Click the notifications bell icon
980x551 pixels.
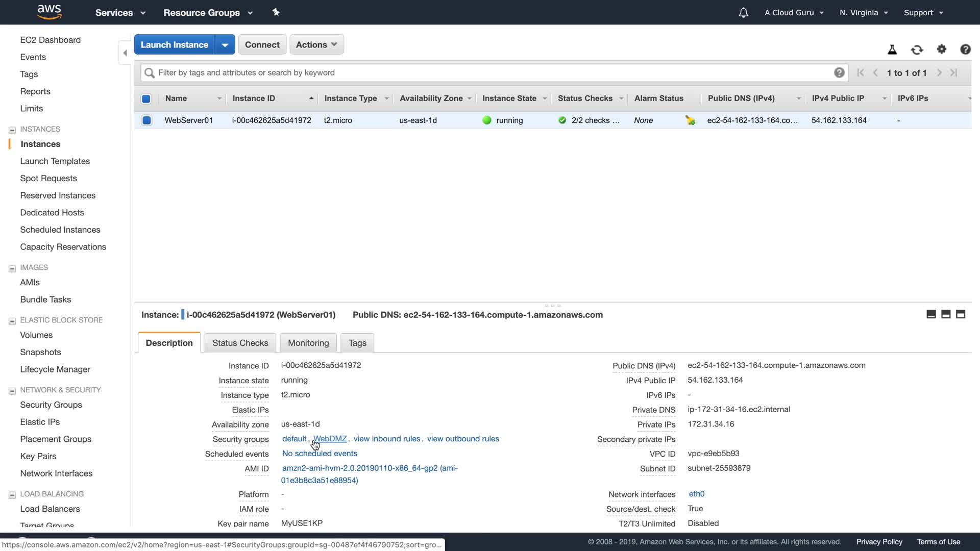[743, 13]
